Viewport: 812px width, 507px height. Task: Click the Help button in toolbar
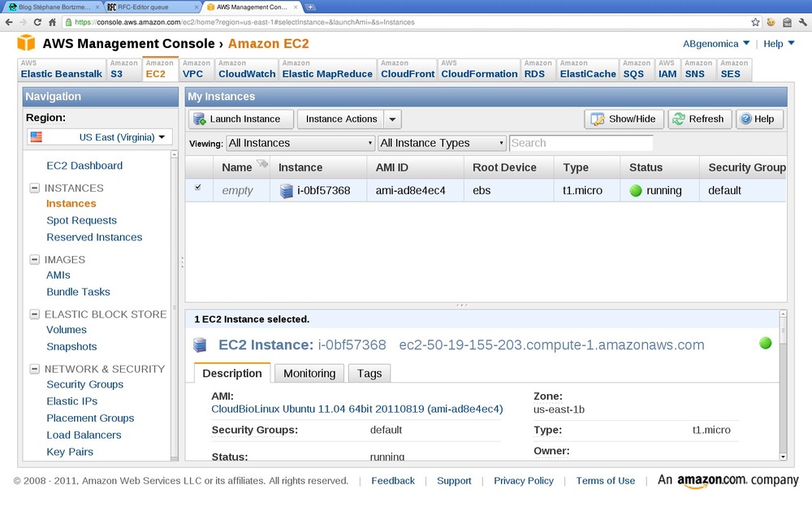click(x=759, y=119)
